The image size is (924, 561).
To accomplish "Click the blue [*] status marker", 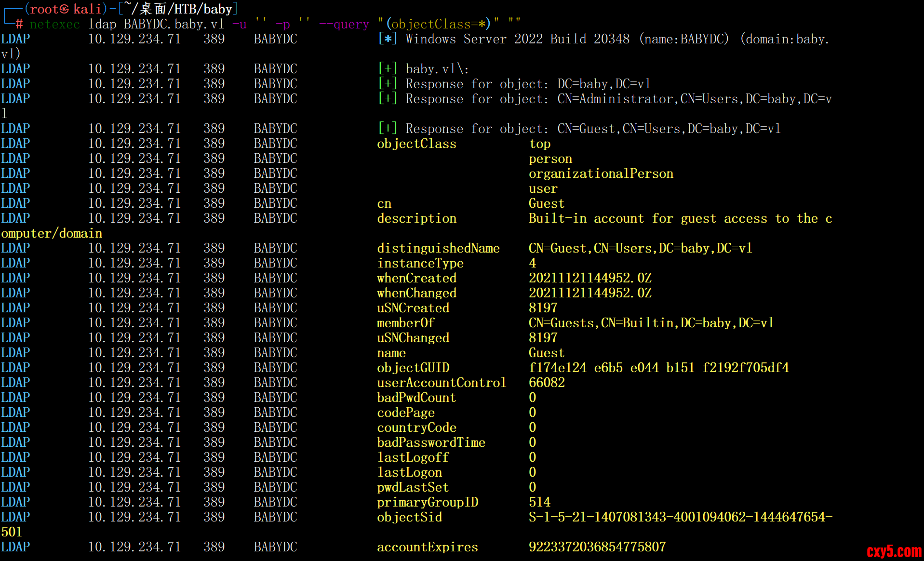I will tap(388, 39).
